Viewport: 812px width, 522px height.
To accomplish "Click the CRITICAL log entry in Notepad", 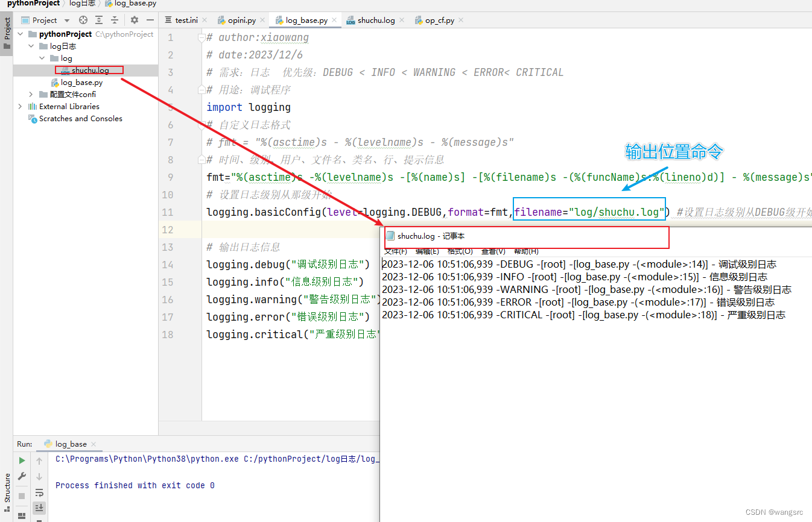I will pos(584,315).
